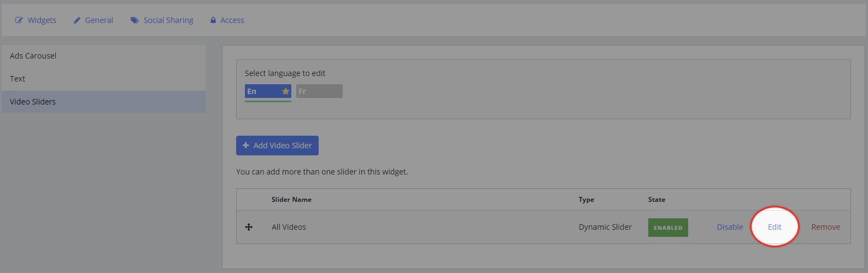Viewport: 868px width, 273px height.
Task: Open the Widgets tab
Action: point(36,20)
